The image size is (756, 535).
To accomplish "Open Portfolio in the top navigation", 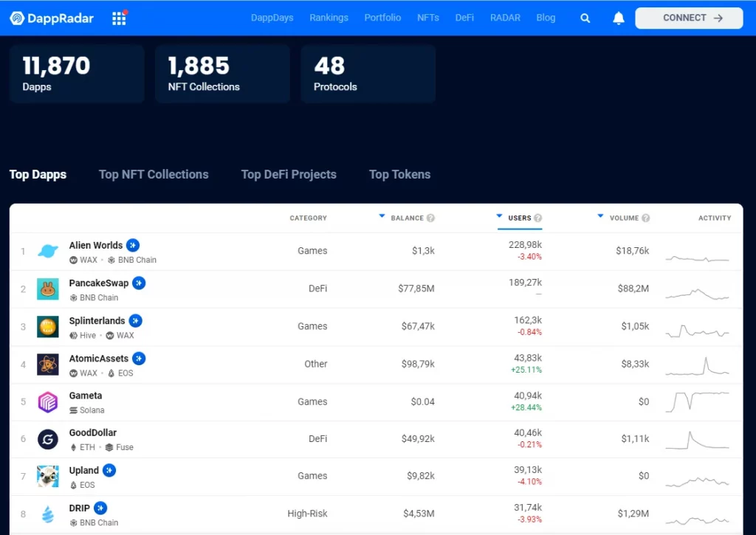I will (382, 18).
